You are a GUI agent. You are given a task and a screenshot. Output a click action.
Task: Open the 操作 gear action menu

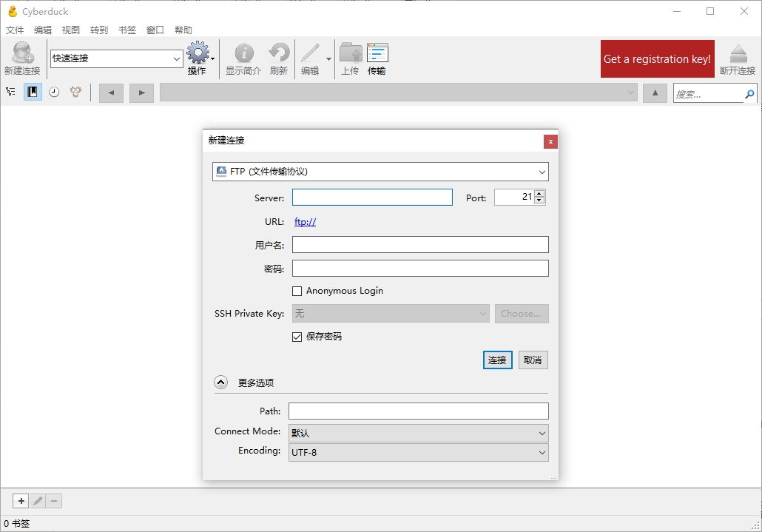coord(199,58)
